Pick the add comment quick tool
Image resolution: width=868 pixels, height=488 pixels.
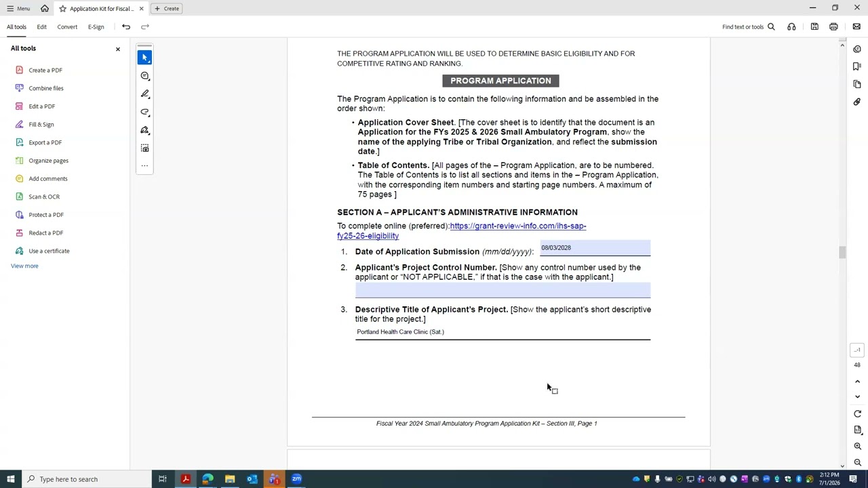[x=144, y=76]
